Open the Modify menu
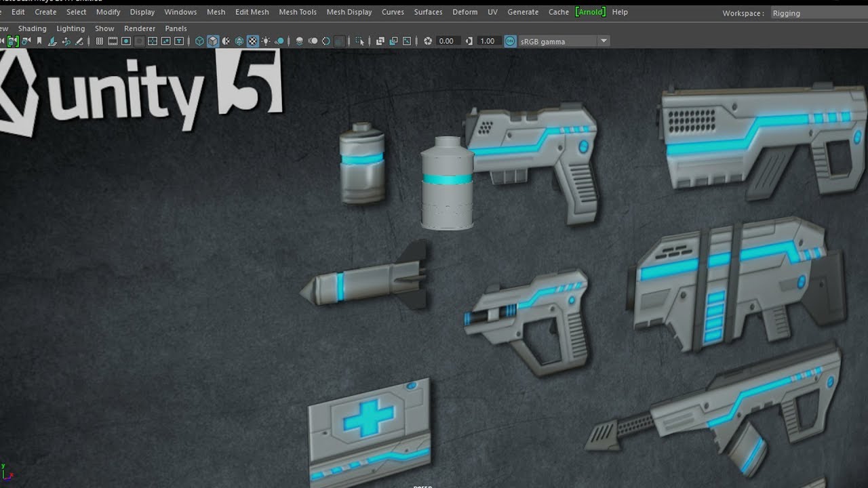Image resolution: width=868 pixels, height=488 pixels. [x=108, y=12]
